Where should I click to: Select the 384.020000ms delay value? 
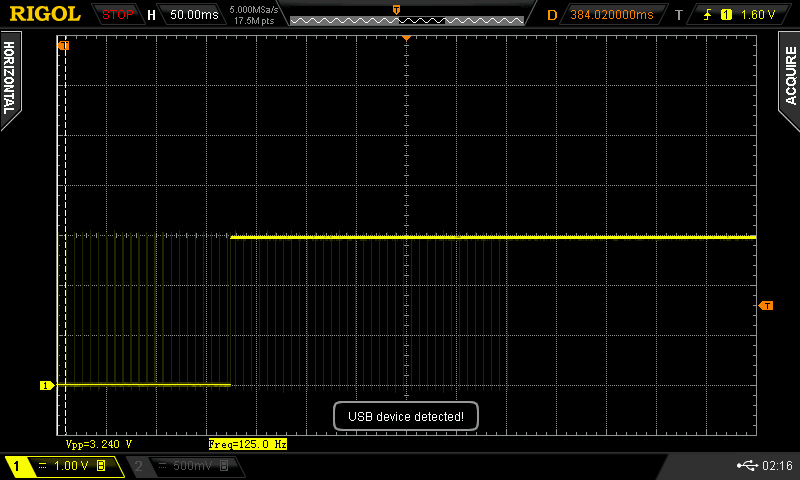pos(611,15)
